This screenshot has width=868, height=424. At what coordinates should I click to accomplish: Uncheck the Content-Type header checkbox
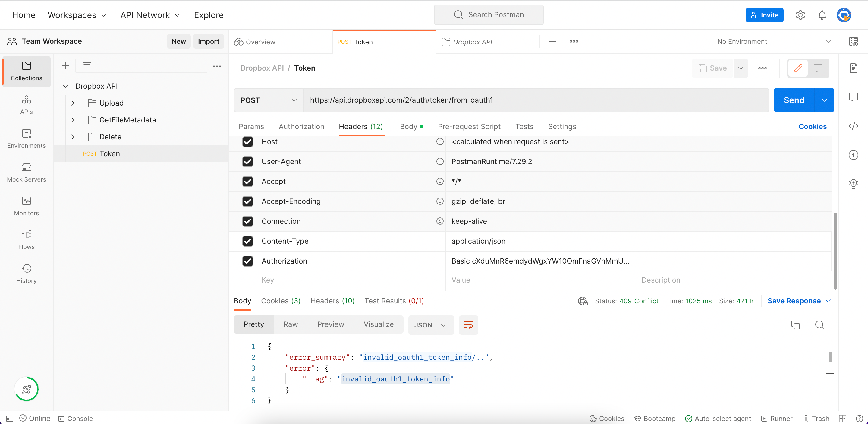(x=248, y=241)
